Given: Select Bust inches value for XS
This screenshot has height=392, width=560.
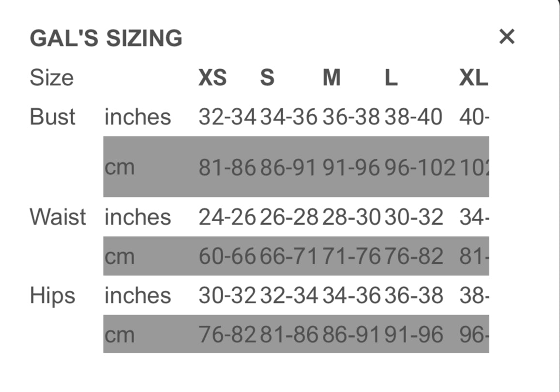Looking at the screenshot, I should (x=227, y=117).
